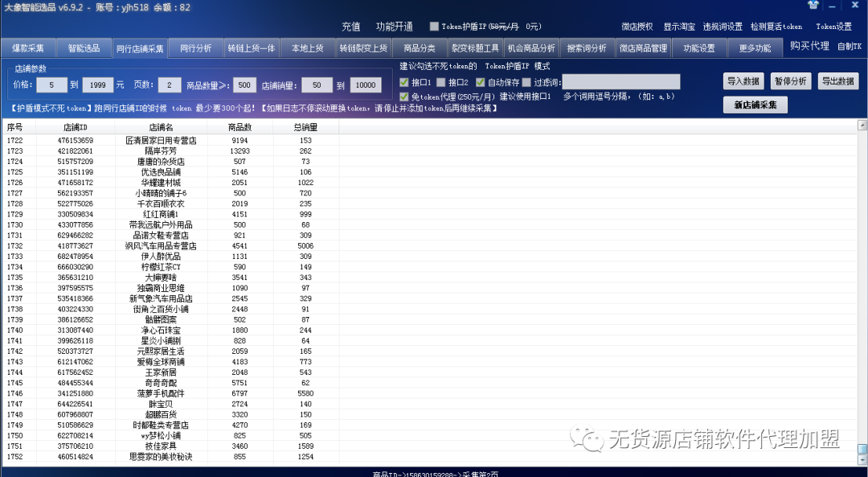Click 检测复活token menu item
Viewport: 868px width, 477px height.
(776, 27)
